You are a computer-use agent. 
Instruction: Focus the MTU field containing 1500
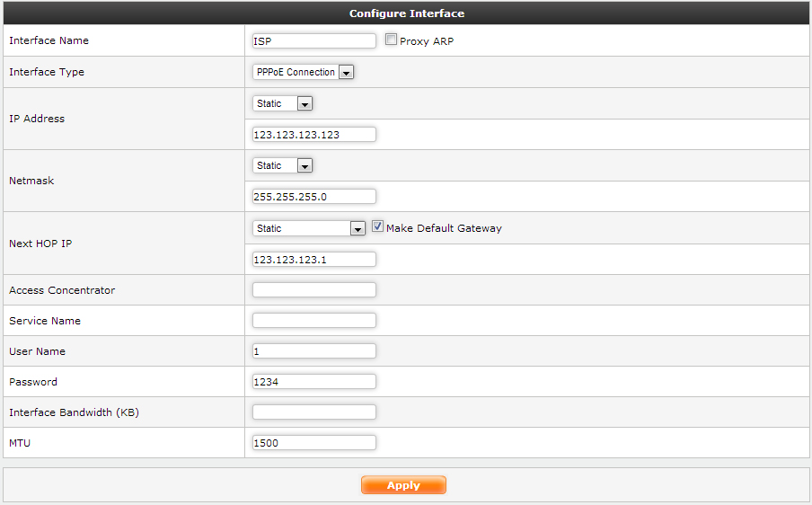coord(314,443)
